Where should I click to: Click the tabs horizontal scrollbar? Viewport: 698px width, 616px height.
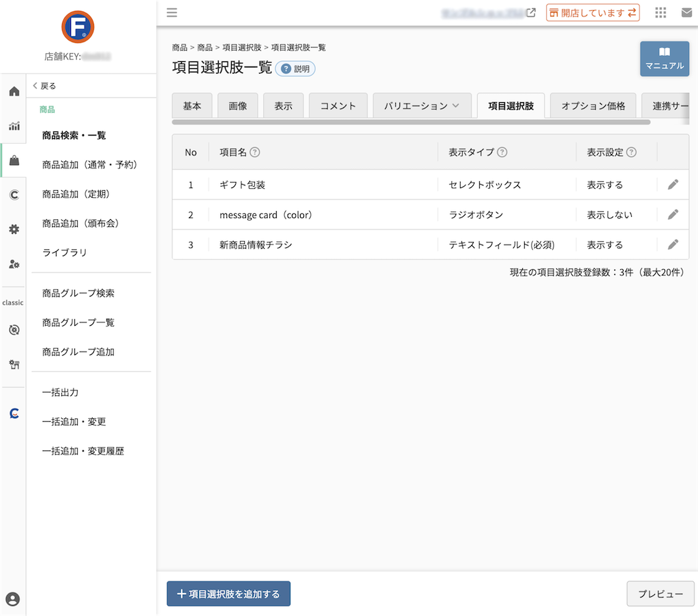pyautogui.click(x=411, y=122)
